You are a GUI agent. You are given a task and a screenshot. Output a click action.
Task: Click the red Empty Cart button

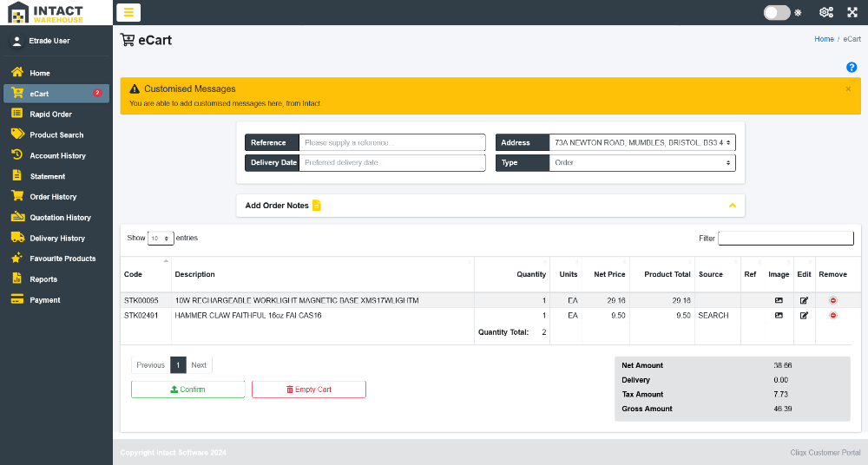click(x=309, y=390)
